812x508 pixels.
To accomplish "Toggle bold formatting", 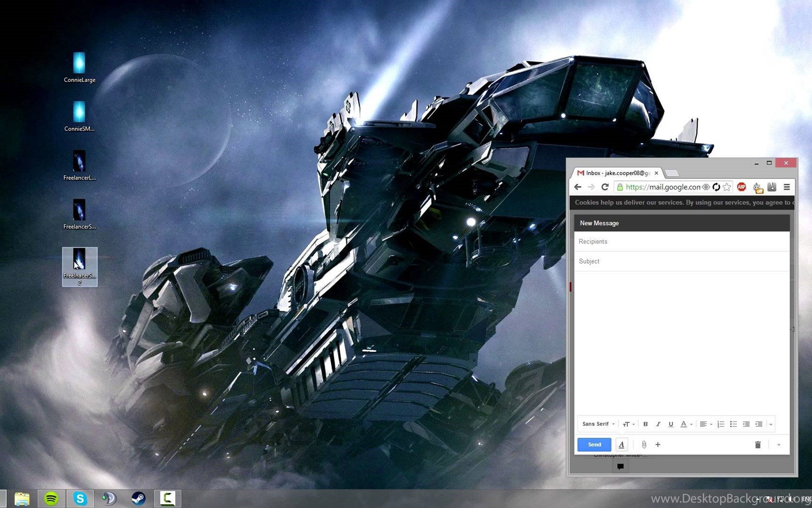I will point(645,424).
